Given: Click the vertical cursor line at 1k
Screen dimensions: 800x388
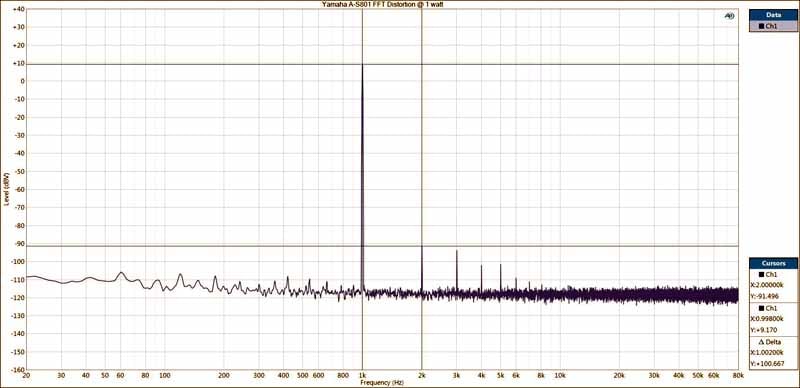Looking at the screenshot, I should (x=362, y=153).
